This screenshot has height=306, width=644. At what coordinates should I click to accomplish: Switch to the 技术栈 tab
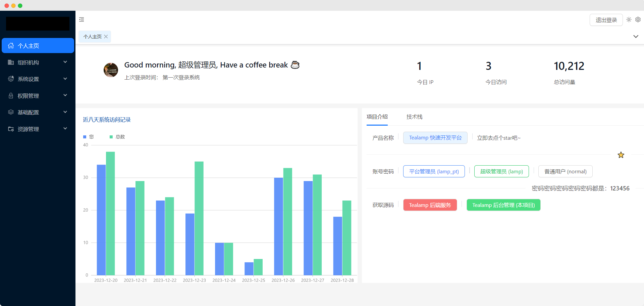tap(414, 117)
